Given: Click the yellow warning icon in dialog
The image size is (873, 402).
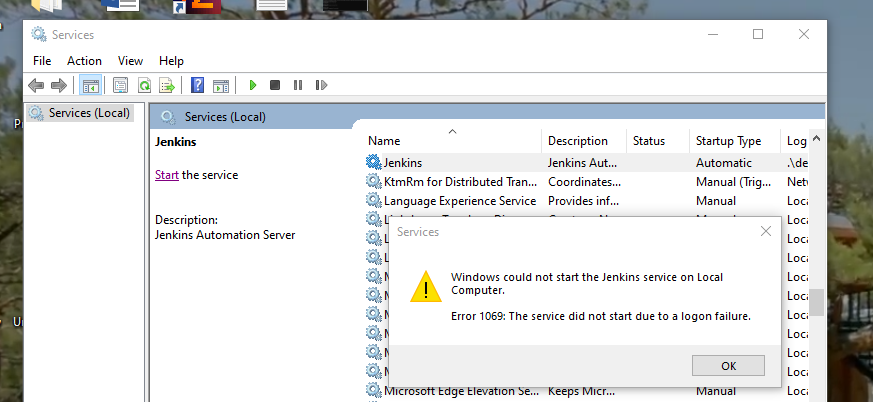Looking at the screenshot, I should click(x=426, y=287).
